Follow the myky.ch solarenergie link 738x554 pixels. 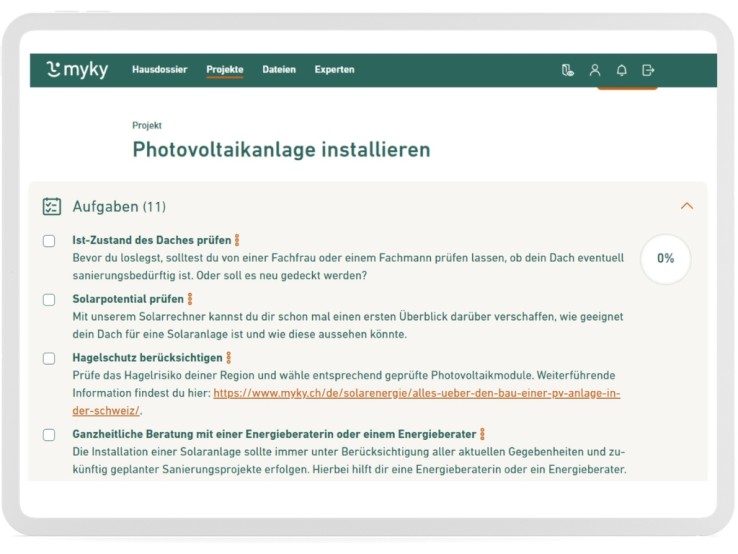pyautogui.click(x=416, y=394)
